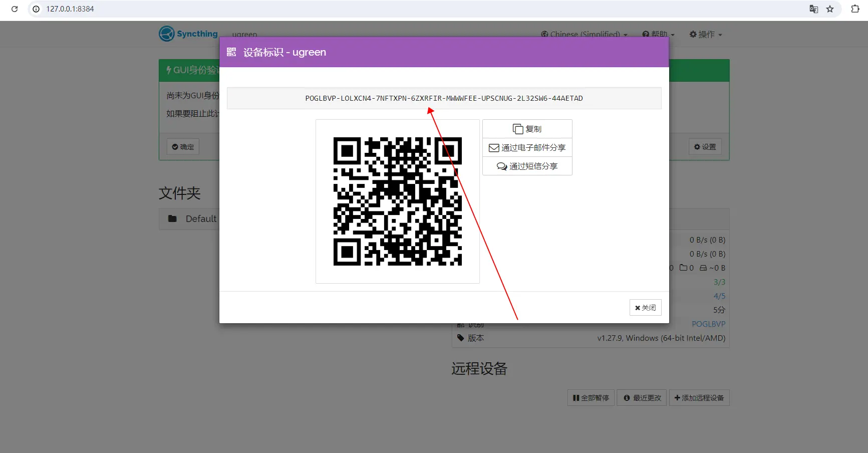This screenshot has width=868, height=453.
Task: Select the device ID text field
Action: (444, 98)
